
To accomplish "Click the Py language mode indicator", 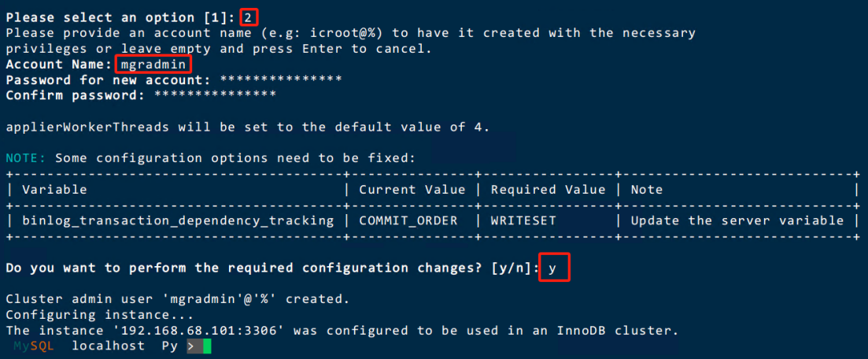I will (169, 346).
